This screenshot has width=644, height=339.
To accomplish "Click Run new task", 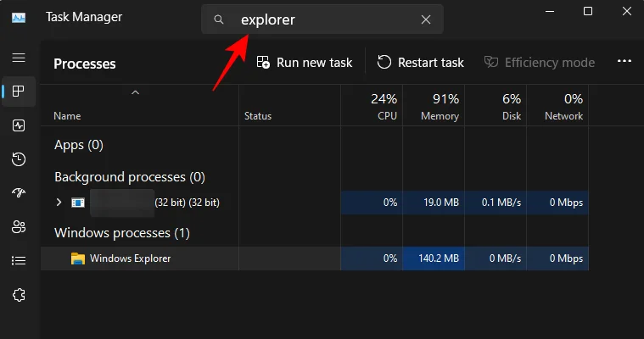I will coord(305,63).
